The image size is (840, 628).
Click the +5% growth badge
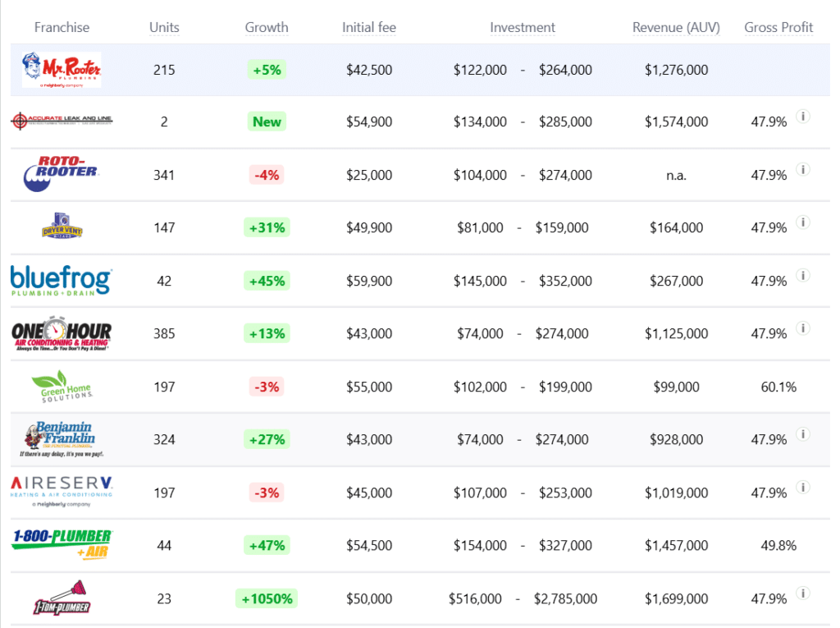point(267,70)
